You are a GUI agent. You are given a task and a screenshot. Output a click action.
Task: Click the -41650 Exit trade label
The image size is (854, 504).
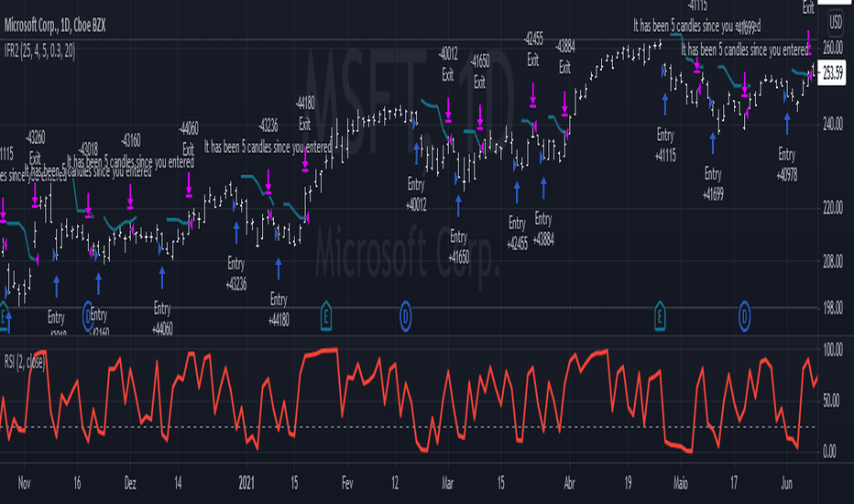pyautogui.click(x=479, y=71)
